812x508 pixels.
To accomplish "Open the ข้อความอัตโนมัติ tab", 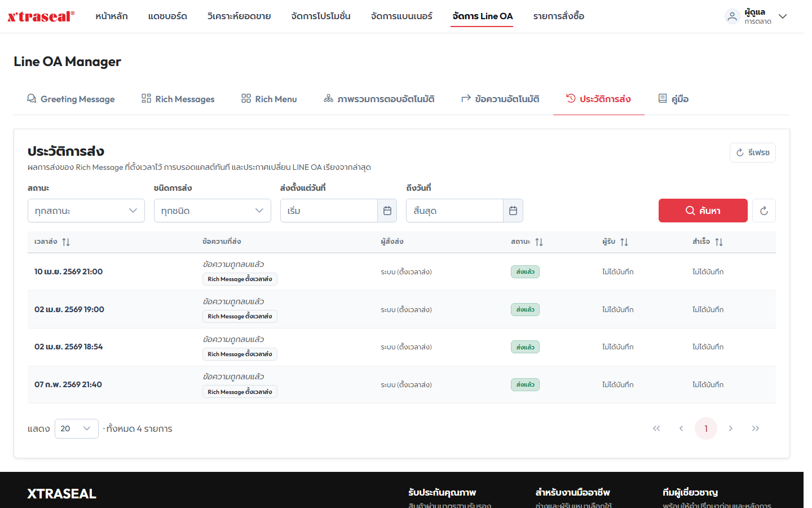I will (501, 99).
